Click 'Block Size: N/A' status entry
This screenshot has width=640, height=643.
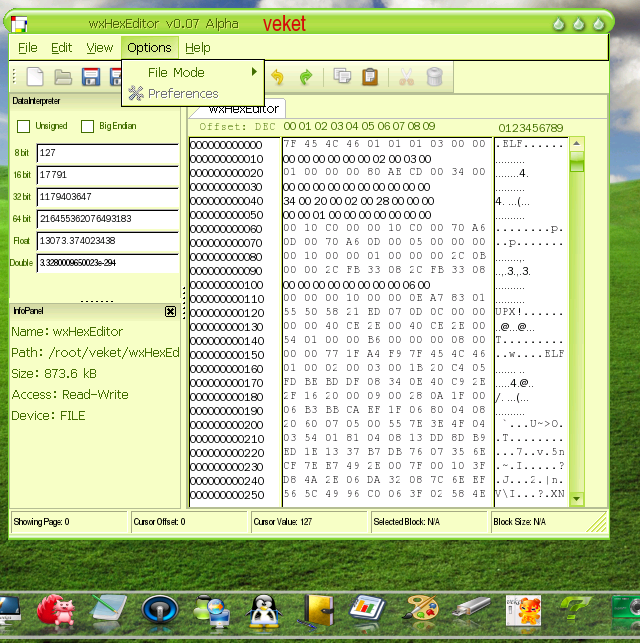click(519, 522)
